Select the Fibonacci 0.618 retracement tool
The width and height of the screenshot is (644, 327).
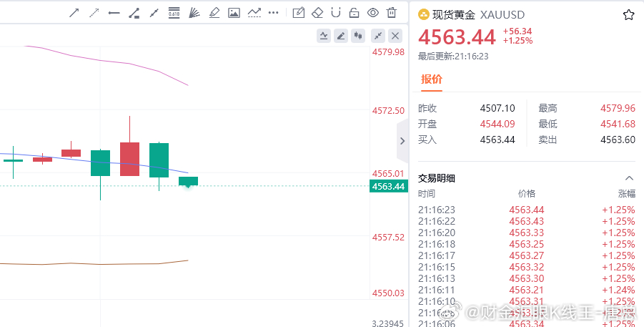[174, 13]
